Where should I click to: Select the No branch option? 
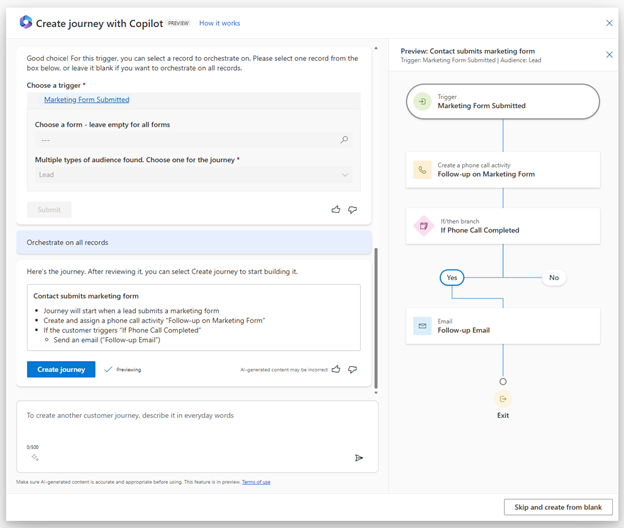point(553,277)
